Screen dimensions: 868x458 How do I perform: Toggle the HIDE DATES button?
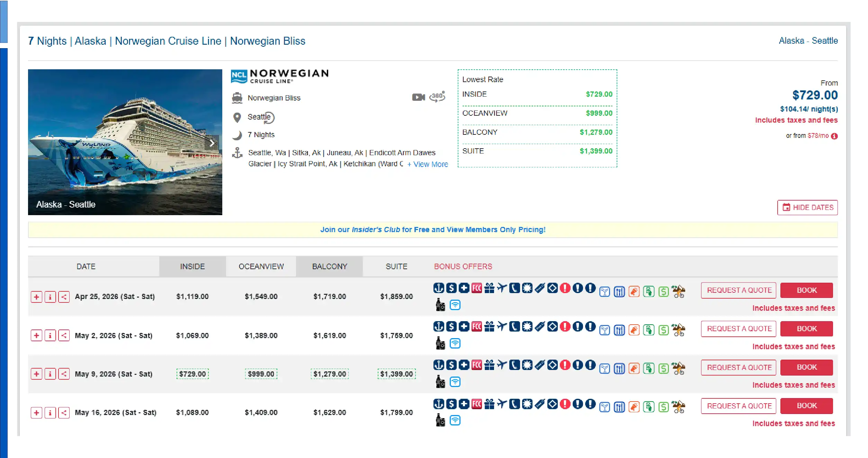[x=807, y=208]
